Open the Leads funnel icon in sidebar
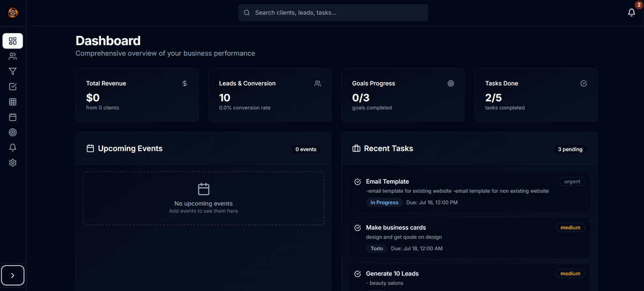The height and width of the screenshot is (291, 644). coord(13,71)
